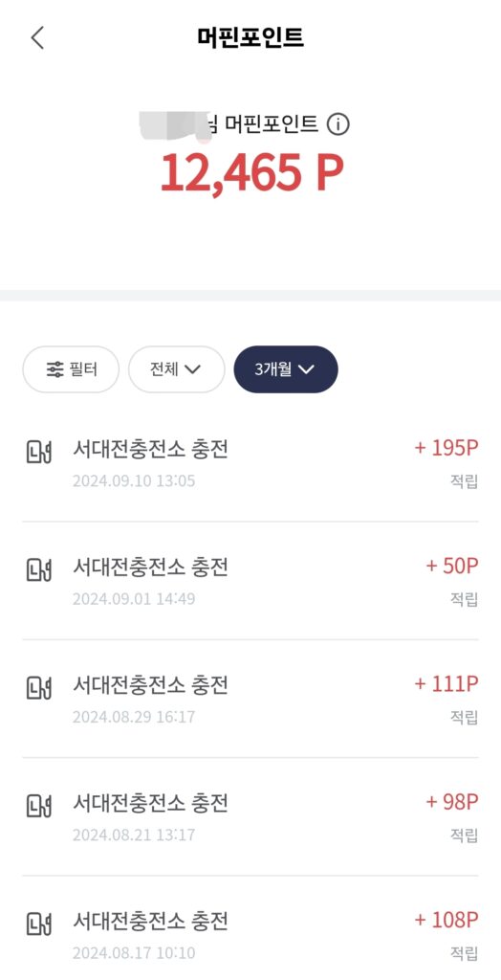501x980 pixels.
Task: Click the sliders icon on the 필터 button
Action: 54,369
